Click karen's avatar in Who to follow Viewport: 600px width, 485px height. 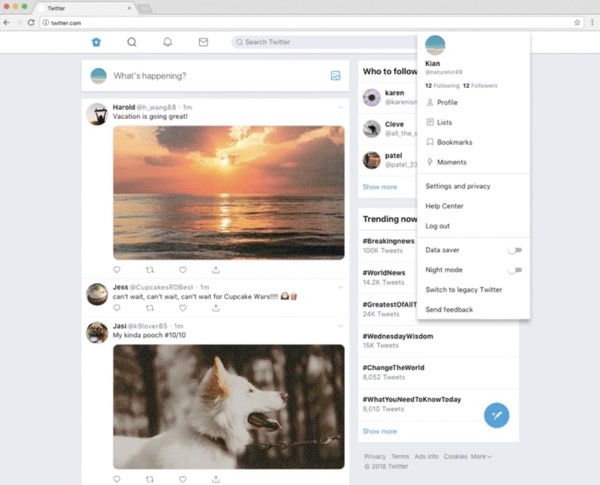[x=372, y=98]
